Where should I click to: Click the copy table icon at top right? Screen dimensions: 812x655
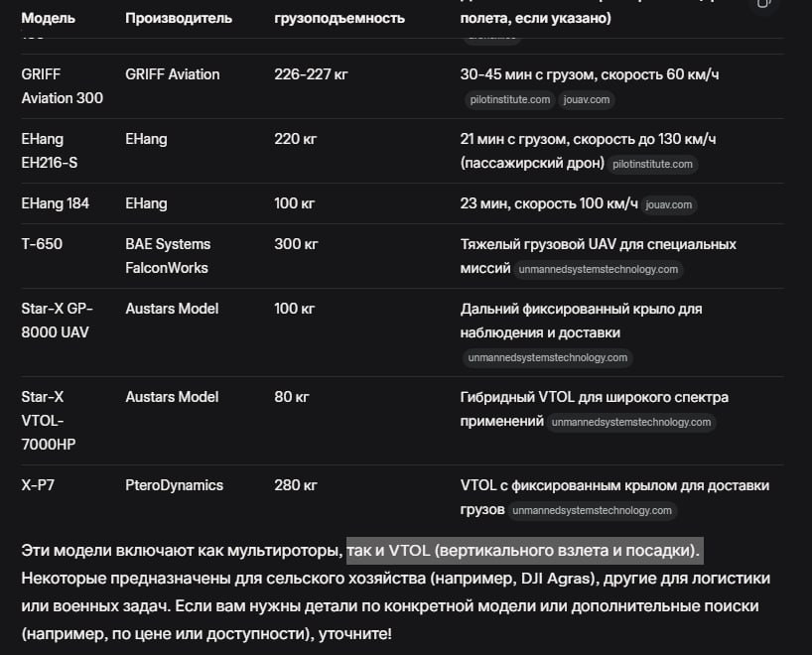[763, 5]
